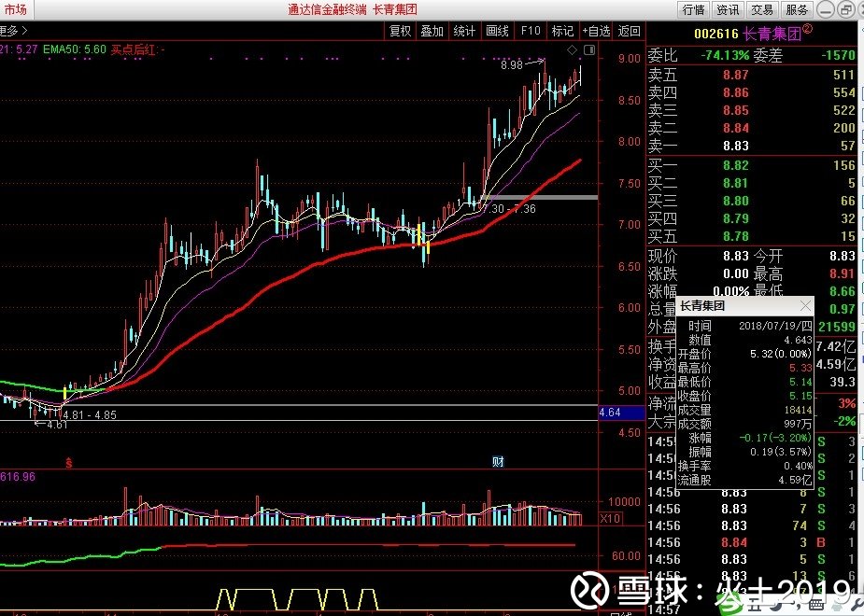Click the 交易 trade button
Viewport: 864px width, 616px height.
pos(762,9)
